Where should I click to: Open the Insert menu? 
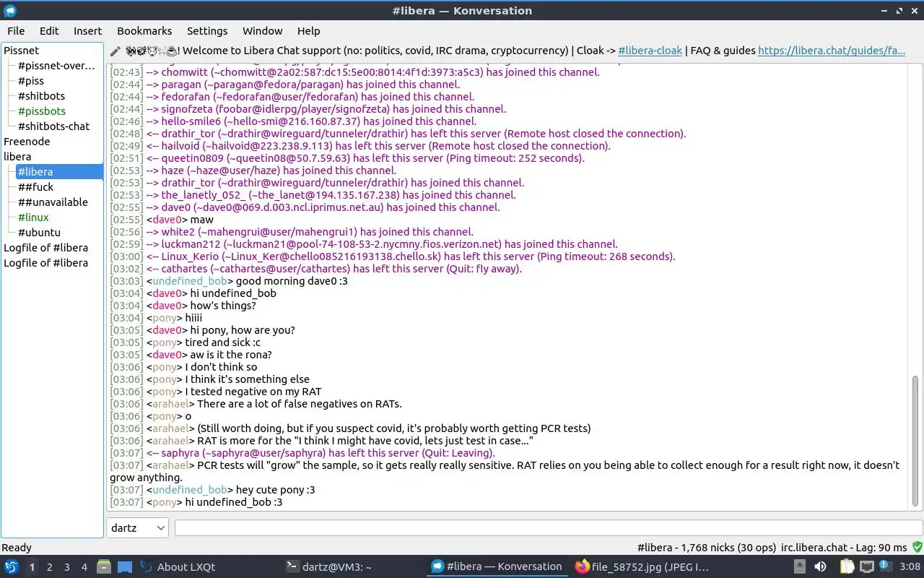tap(87, 31)
